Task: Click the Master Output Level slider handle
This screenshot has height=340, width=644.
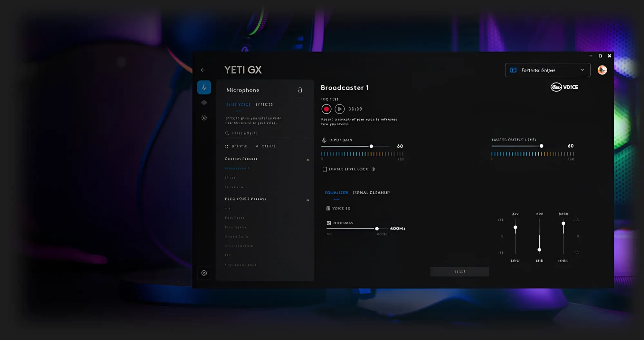Action: coord(542,146)
